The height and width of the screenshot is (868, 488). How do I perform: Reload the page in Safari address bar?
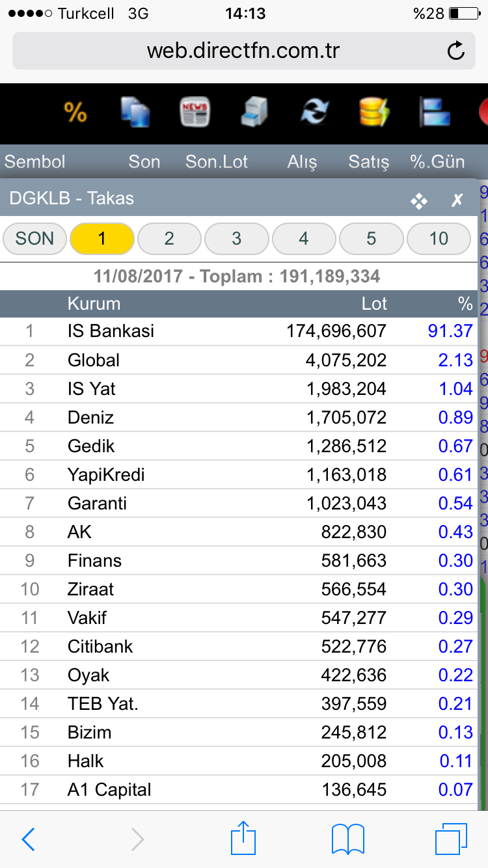(457, 51)
